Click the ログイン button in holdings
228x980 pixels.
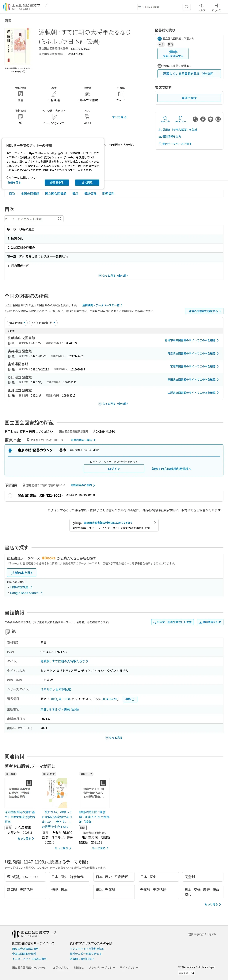[x=114, y=469]
